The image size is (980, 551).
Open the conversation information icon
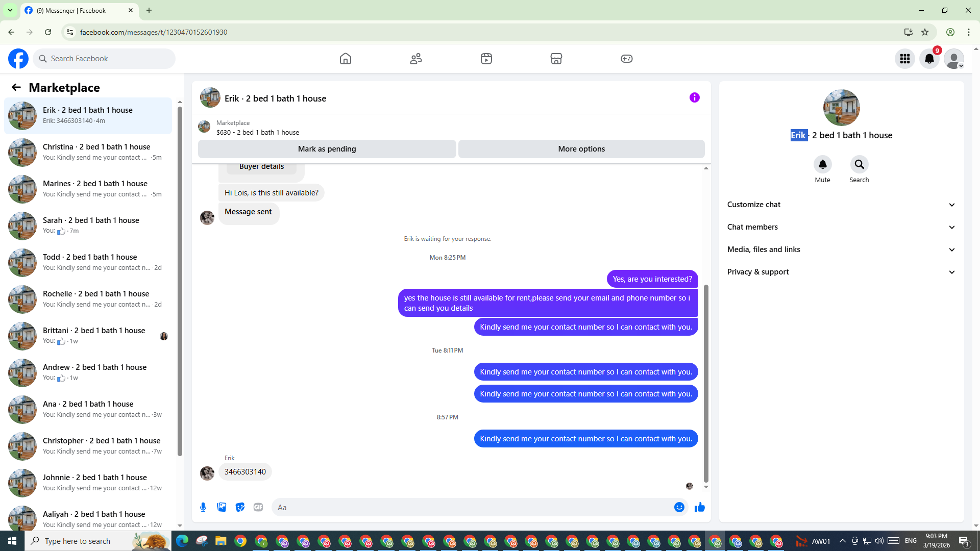pos(694,97)
